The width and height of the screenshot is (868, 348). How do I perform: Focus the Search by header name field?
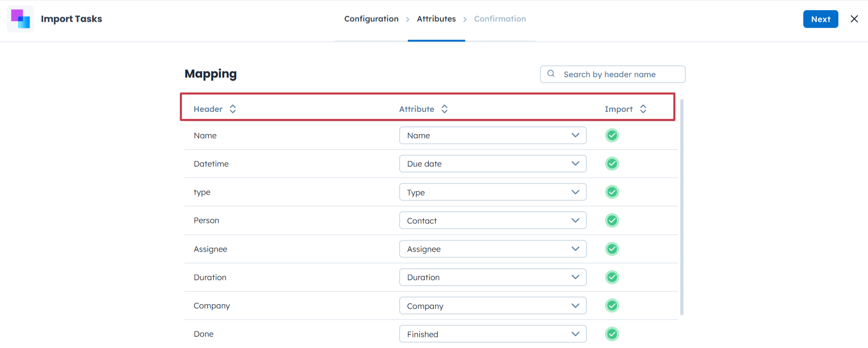coord(620,74)
